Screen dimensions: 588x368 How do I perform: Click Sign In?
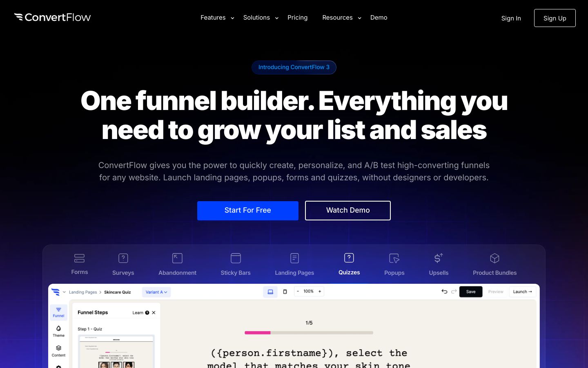[x=511, y=18]
